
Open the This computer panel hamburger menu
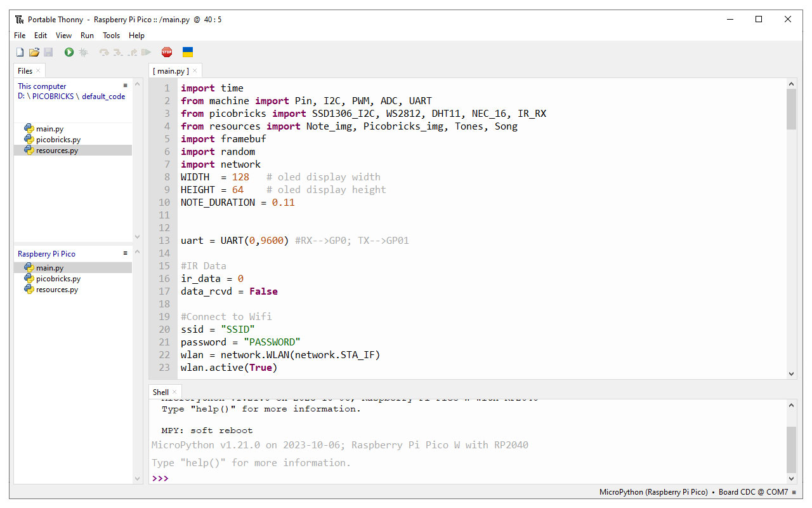(126, 86)
